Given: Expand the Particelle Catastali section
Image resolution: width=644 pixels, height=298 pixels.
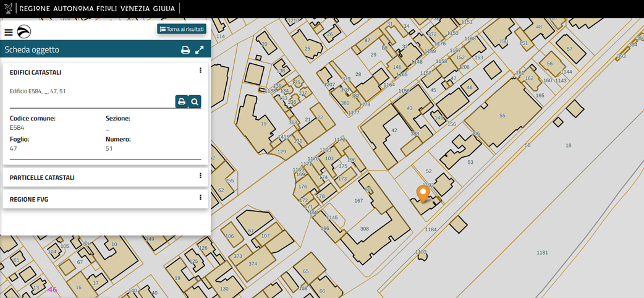Looking at the screenshot, I should pos(42,177).
